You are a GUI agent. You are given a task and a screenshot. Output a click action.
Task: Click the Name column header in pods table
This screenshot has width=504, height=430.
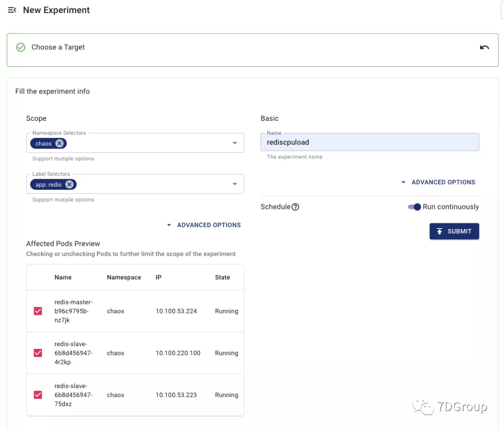(x=63, y=277)
